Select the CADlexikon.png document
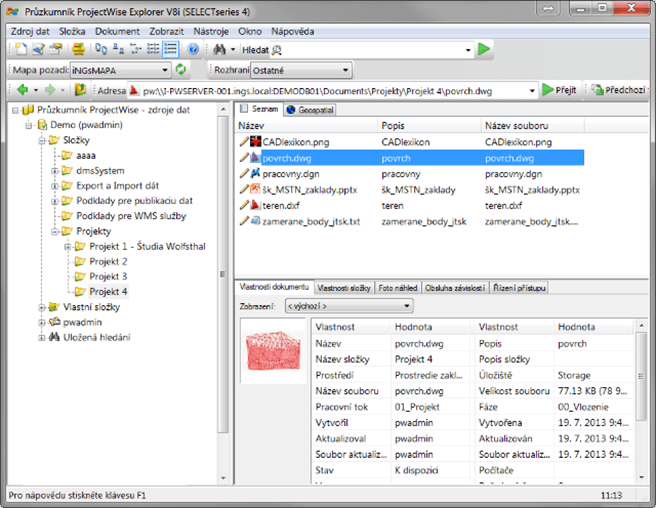The image size is (656, 508). pyautogui.click(x=295, y=142)
